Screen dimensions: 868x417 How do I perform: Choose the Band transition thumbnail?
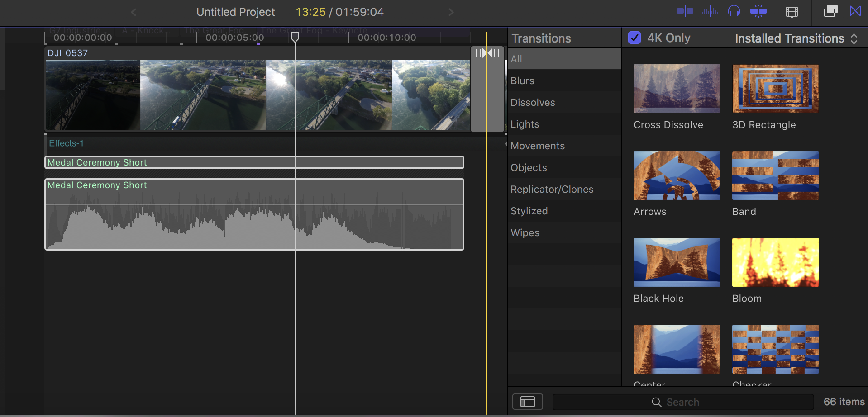point(776,175)
